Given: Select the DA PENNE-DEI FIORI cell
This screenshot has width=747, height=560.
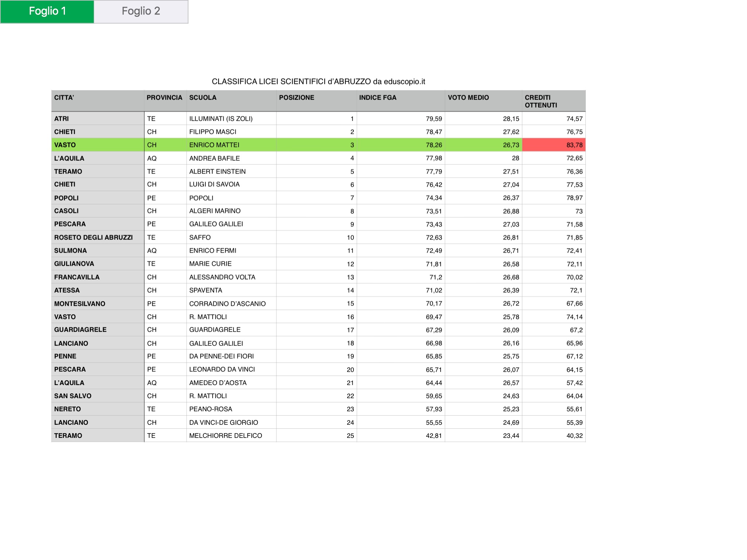Looking at the screenshot, I should click(x=231, y=356).
